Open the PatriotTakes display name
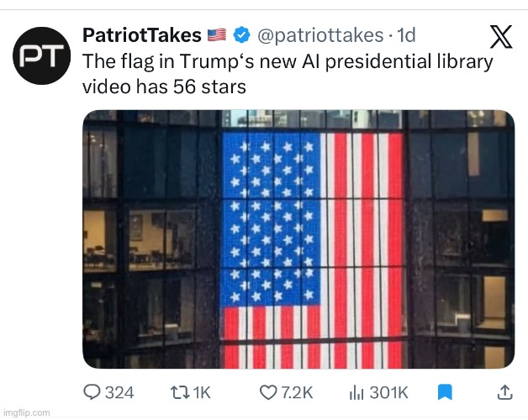Screen dimensions: 528x420 coord(142,35)
